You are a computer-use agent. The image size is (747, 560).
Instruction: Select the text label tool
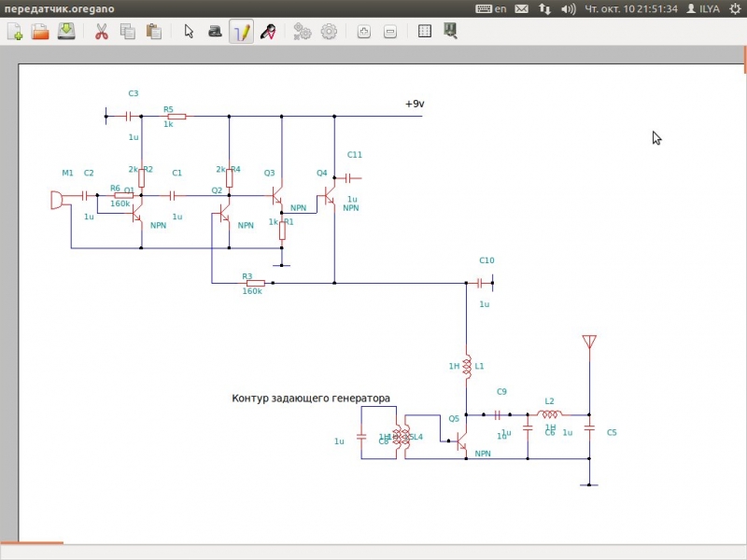point(215,32)
